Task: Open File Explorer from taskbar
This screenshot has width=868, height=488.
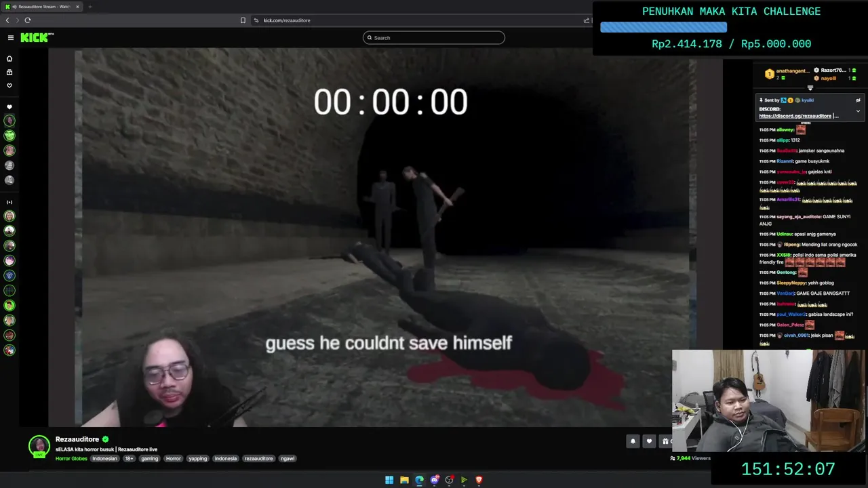Action: click(404, 480)
